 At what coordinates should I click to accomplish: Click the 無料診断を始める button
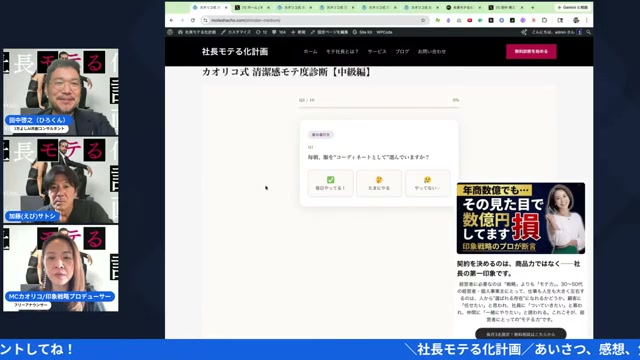tap(531, 51)
